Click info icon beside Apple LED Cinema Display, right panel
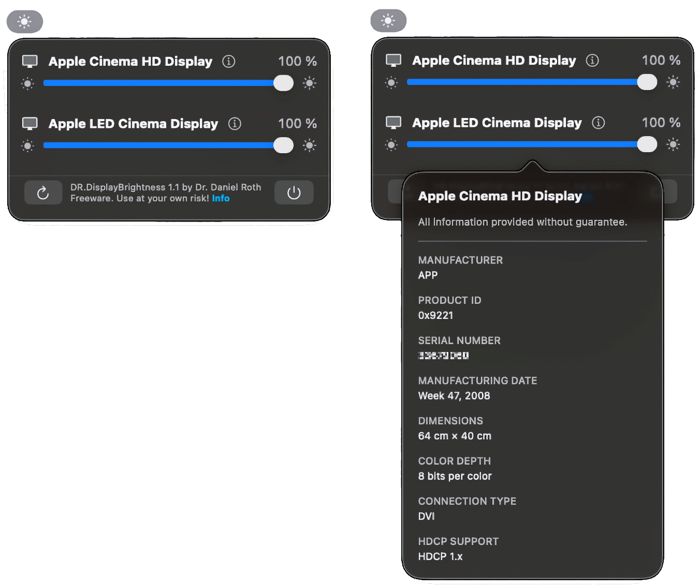The width and height of the screenshot is (700, 588). (598, 123)
